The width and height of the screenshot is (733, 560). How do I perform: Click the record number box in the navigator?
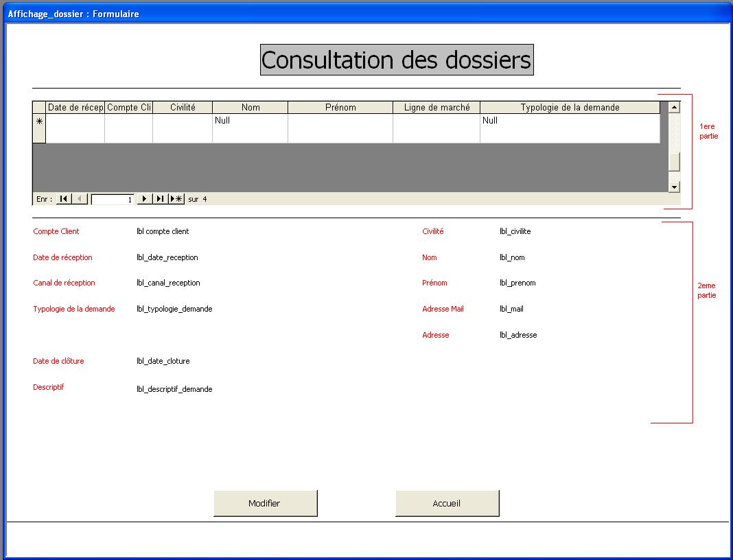(x=113, y=199)
